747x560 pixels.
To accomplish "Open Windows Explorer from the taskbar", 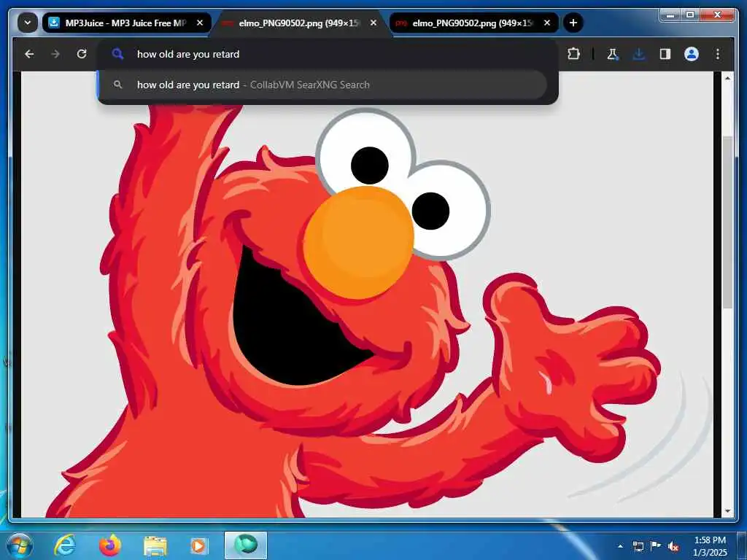I will [x=155, y=545].
